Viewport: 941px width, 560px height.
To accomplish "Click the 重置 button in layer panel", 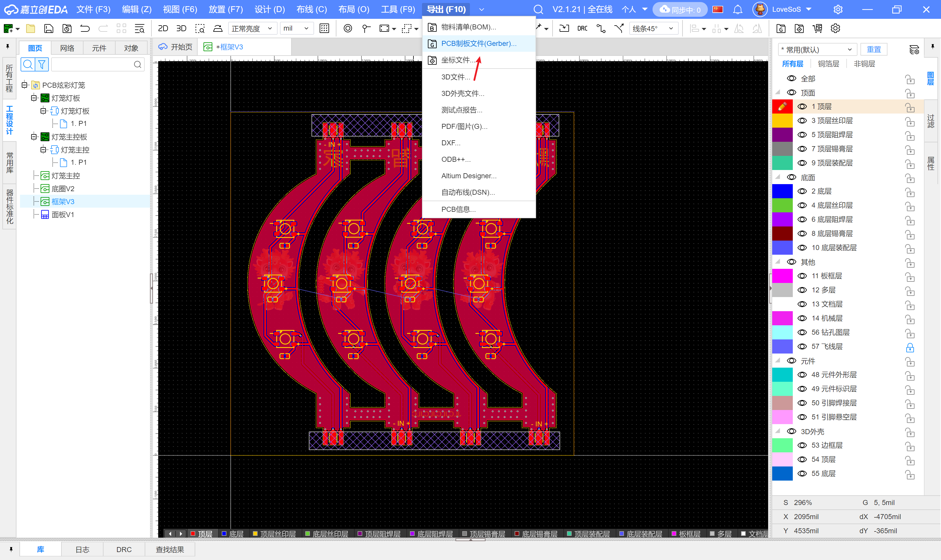I will tap(873, 49).
